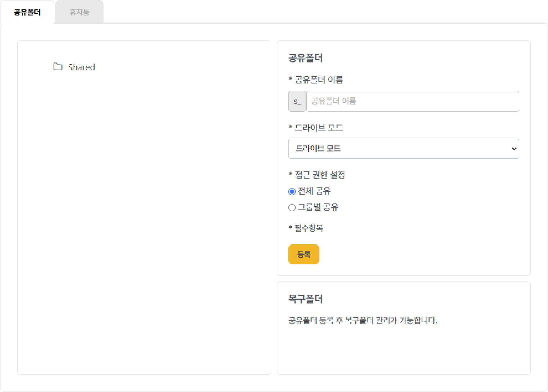Image resolution: width=548 pixels, height=392 pixels.
Task: Open the 드라이브 모드 select box
Action: (399, 149)
